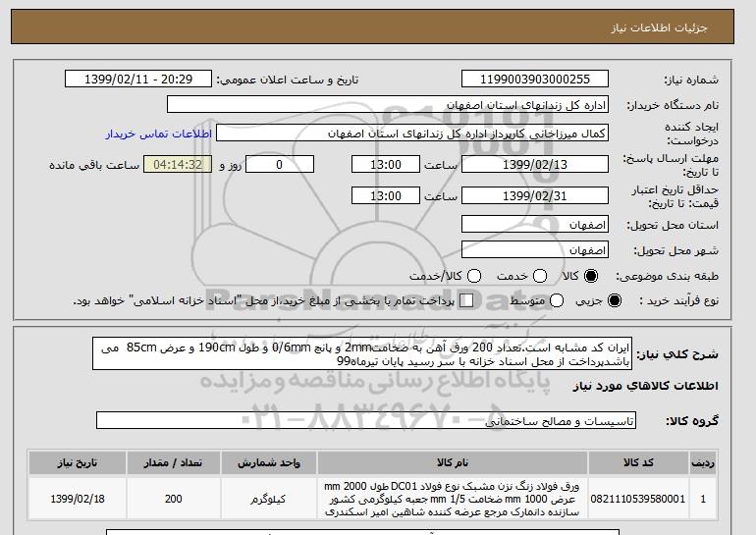Screen dimensions: 756x535
Task: Click the ساعت باقی مانده label
Action: click(94, 165)
